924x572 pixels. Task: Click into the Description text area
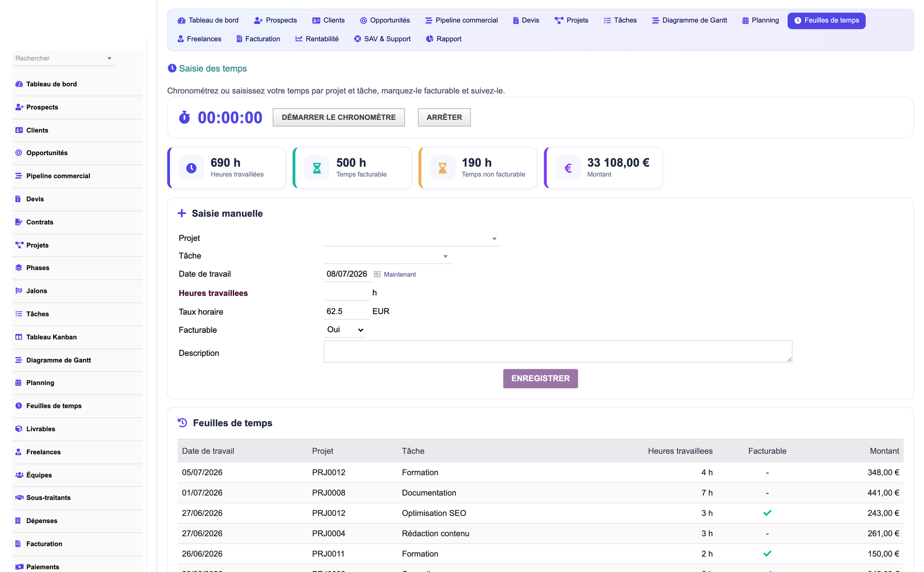558,351
